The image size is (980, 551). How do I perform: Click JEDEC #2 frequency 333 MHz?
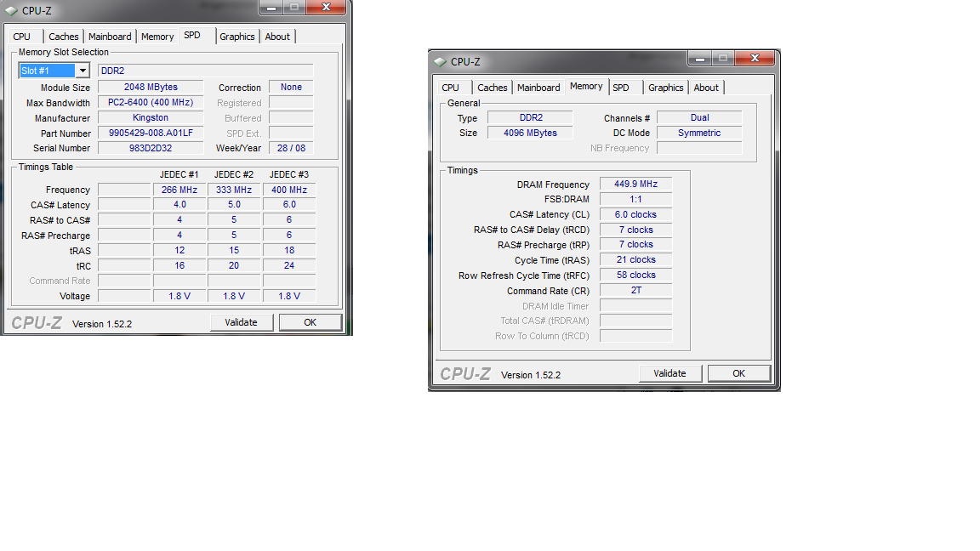tap(234, 190)
